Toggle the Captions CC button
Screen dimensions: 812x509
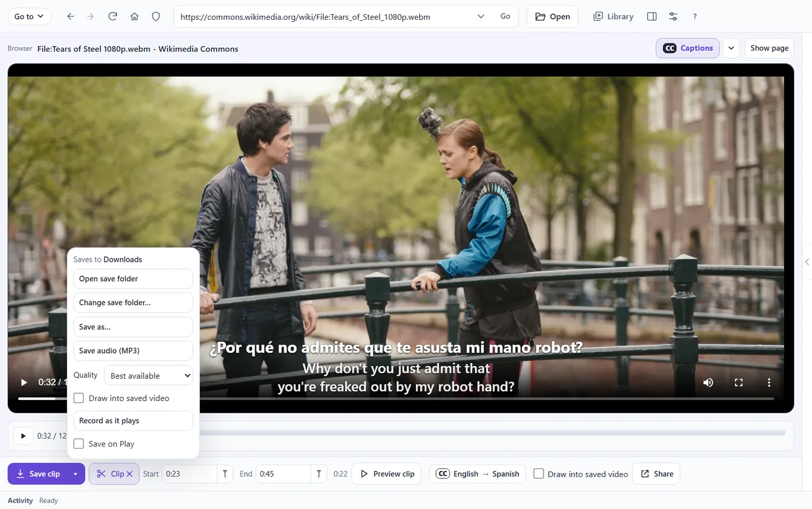tap(688, 48)
